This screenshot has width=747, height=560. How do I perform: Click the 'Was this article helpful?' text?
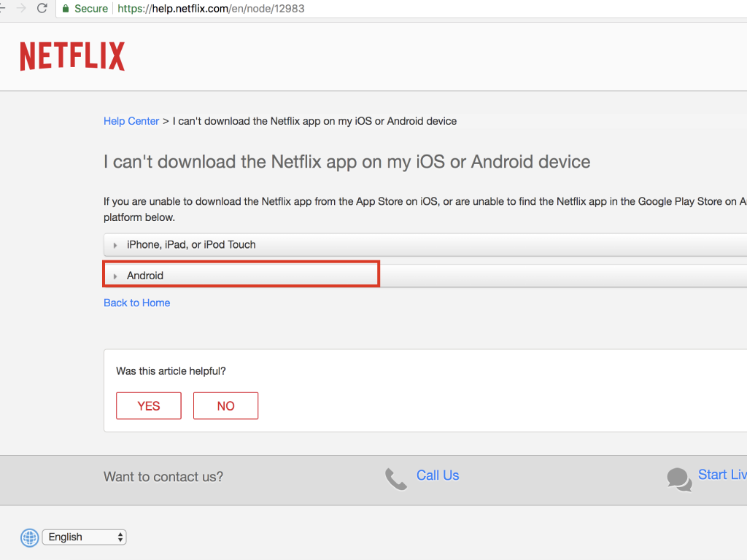[171, 371]
